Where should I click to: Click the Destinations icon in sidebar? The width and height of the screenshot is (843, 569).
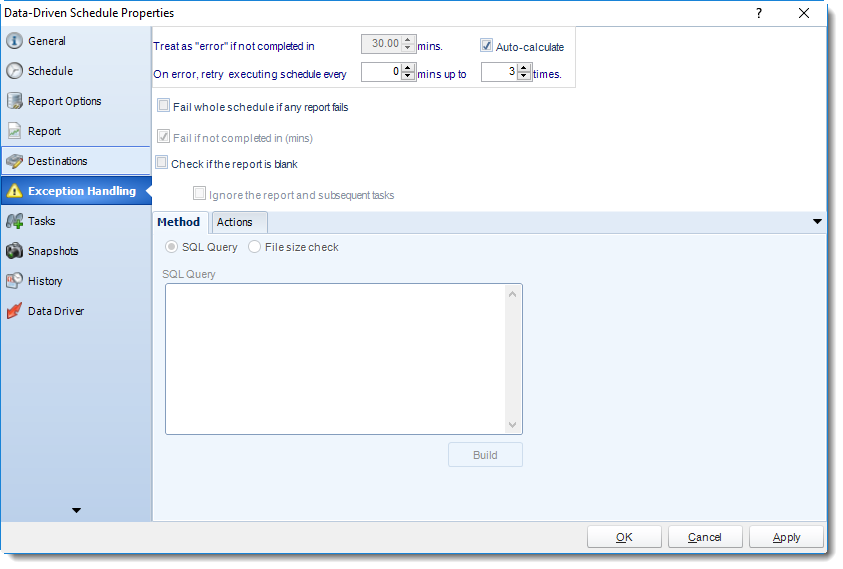15,161
